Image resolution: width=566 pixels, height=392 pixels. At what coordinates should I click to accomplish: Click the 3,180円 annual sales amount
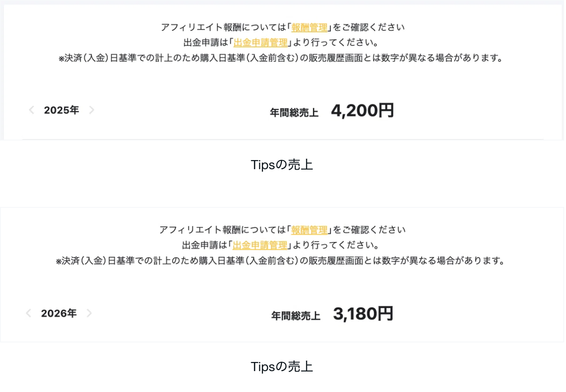pyautogui.click(x=363, y=314)
